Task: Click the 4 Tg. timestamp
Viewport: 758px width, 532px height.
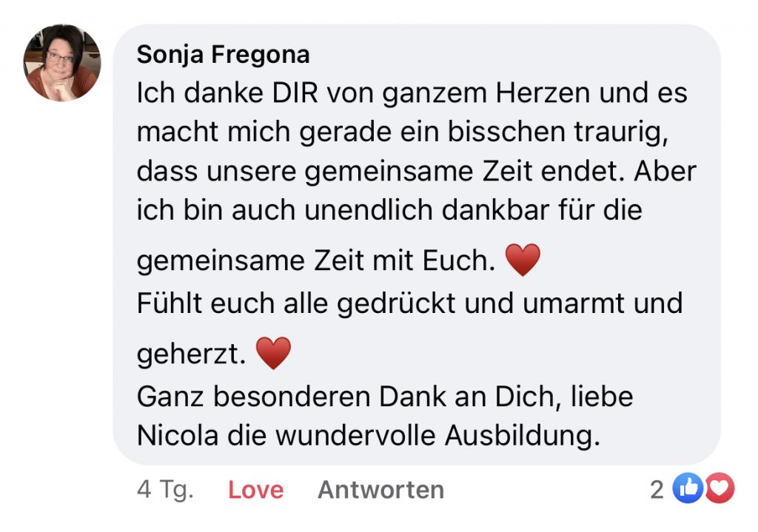Action: [165, 490]
